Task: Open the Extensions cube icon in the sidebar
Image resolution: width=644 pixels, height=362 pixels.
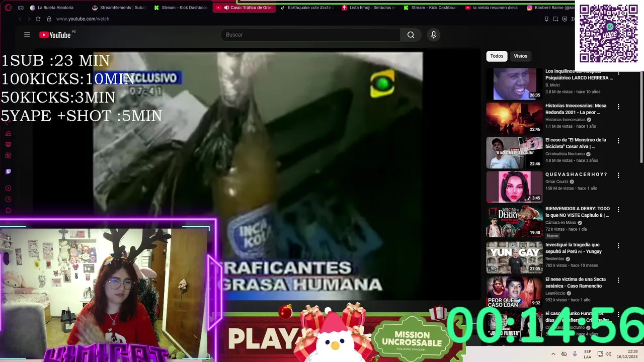Action: (x=8, y=210)
